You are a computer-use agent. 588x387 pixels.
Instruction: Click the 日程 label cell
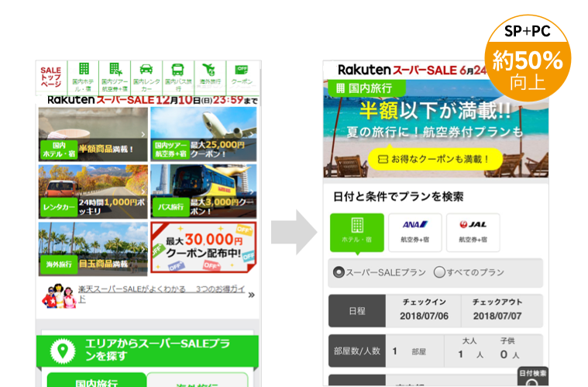(357, 311)
